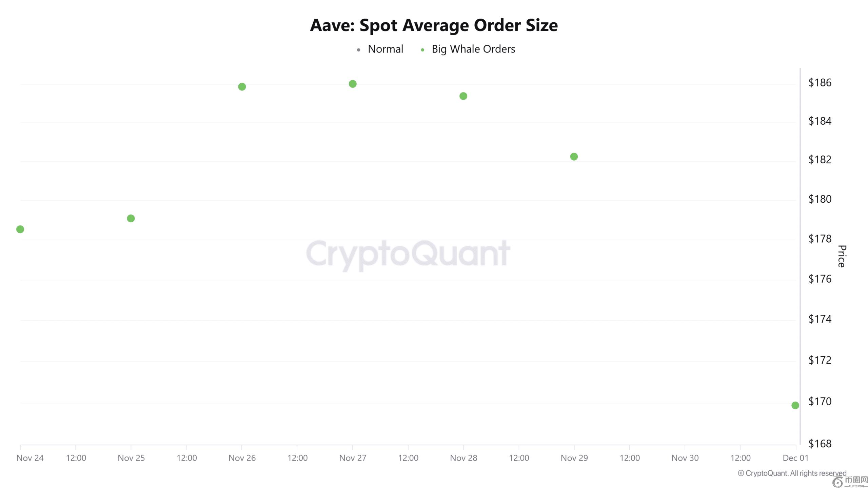
Task: Click the Dec 01 date axis label
Action: coord(795,458)
